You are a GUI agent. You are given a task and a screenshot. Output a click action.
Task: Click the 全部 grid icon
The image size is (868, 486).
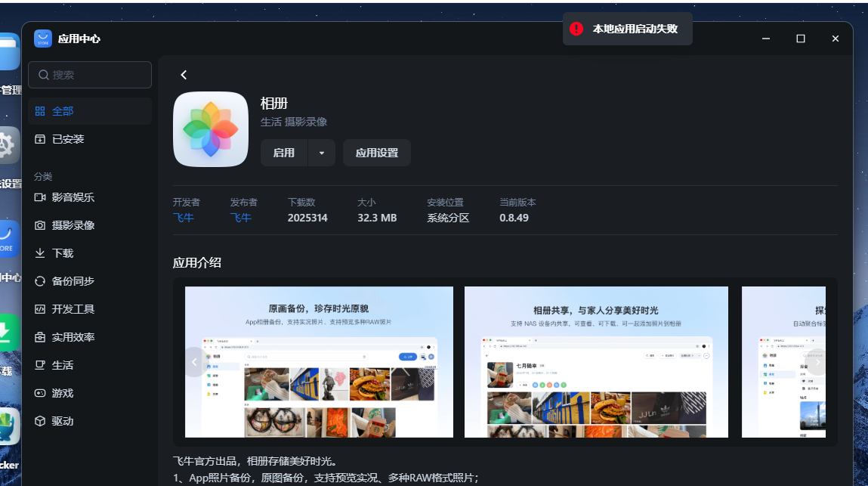(x=40, y=111)
